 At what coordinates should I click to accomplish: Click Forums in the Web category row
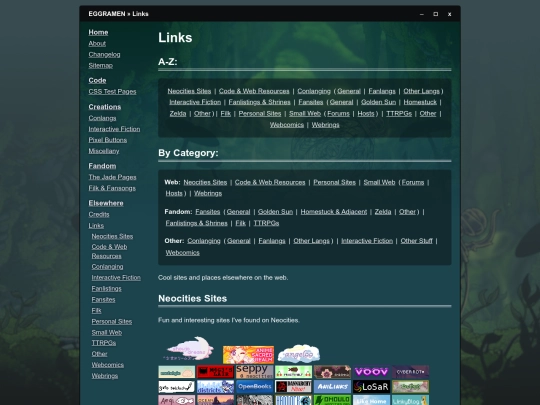(413, 183)
